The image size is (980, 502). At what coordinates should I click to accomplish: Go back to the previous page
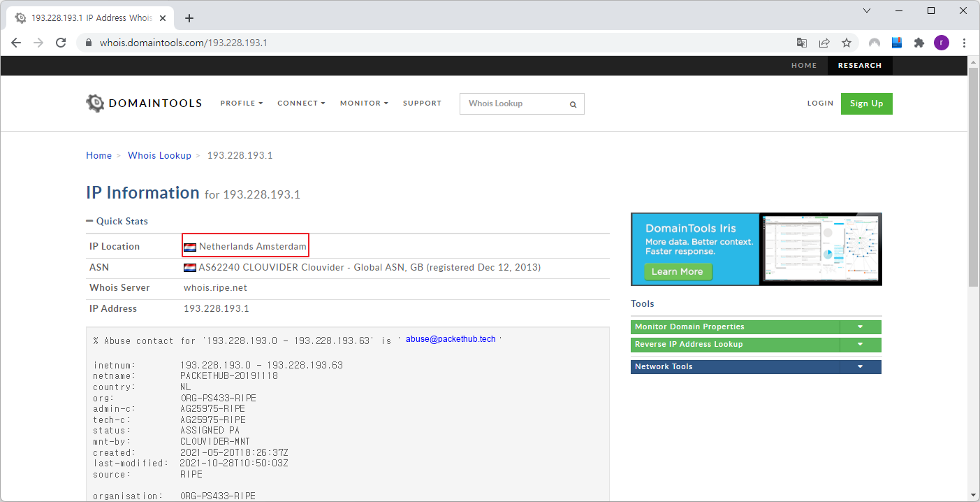(16, 43)
